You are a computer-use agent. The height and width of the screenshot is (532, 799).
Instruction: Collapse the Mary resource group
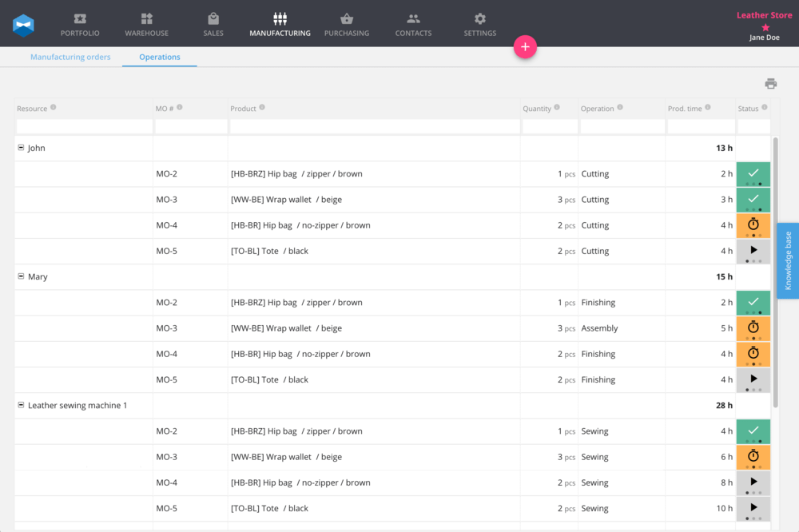(21, 276)
